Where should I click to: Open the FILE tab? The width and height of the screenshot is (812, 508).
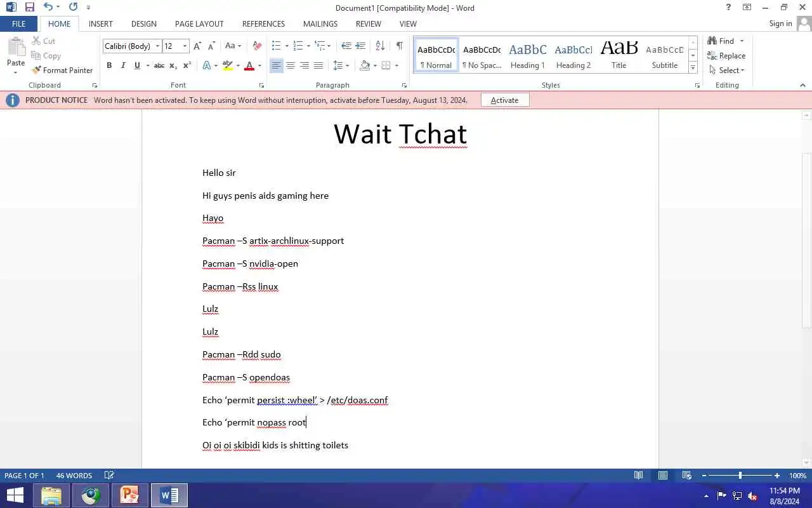[x=19, y=23]
